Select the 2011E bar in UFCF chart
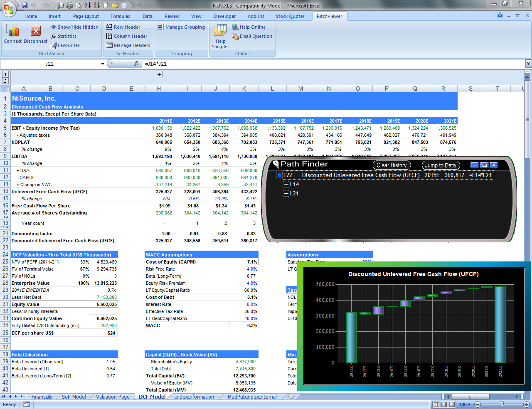Viewport: 532px width, 409px height. point(351,337)
